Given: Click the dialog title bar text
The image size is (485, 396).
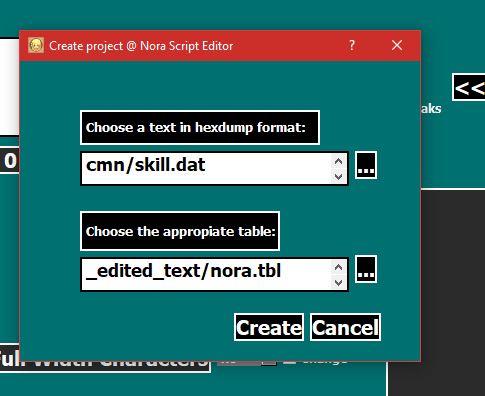Looking at the screenshot, I should coord(141,46).
